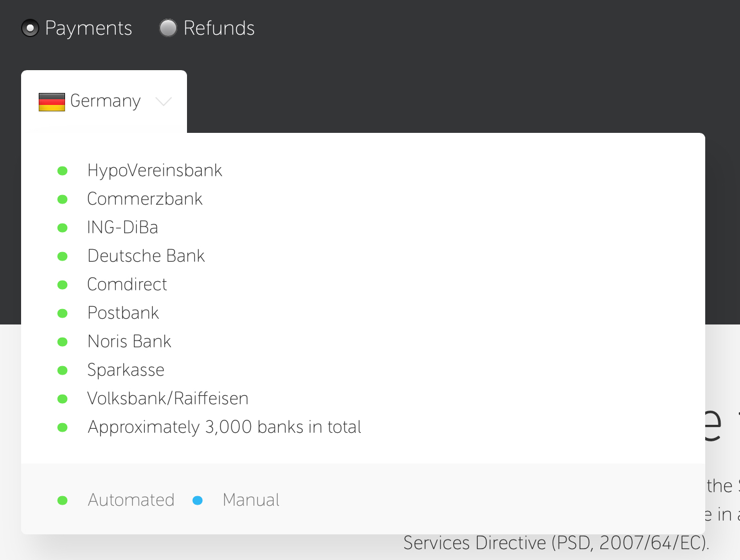
Task: Click the Sparkasse entry
Action: click(126, 370)
